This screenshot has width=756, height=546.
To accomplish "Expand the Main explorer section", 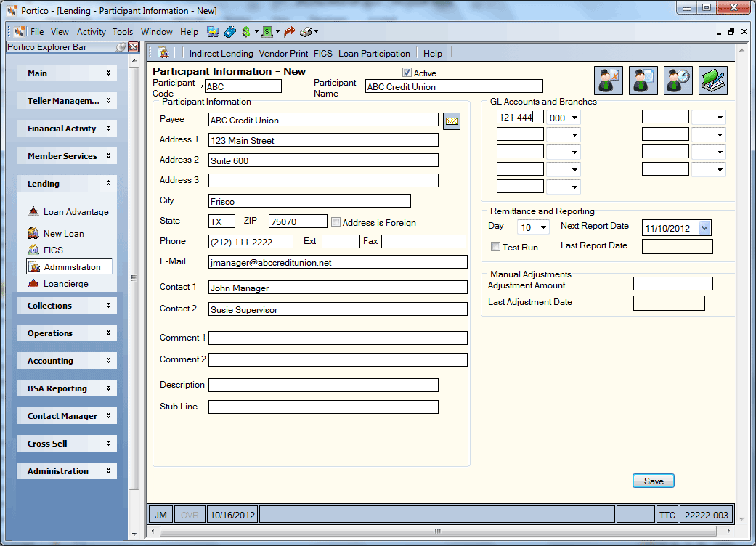I will click(x=67, y=73).
